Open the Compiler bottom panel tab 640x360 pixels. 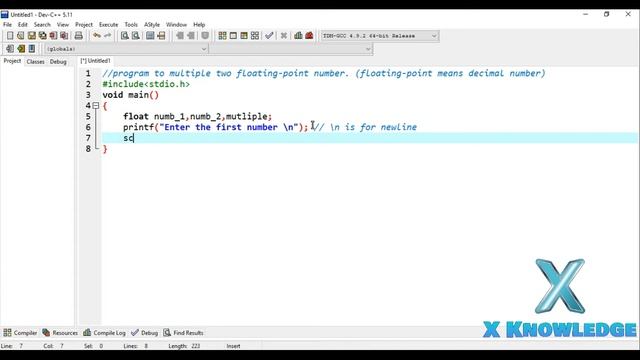coord(20,333)
